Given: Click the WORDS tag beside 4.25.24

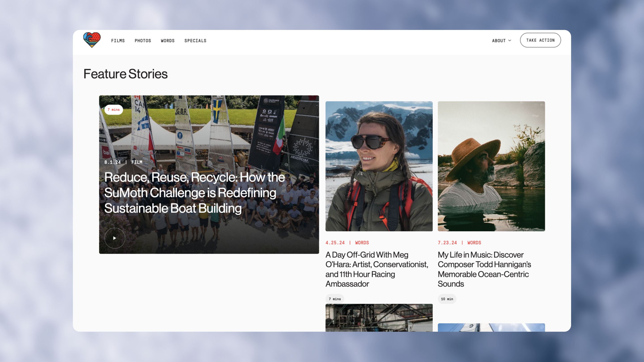Looking at the screenshot, I should pyautogui.click(x=362, y=243).
